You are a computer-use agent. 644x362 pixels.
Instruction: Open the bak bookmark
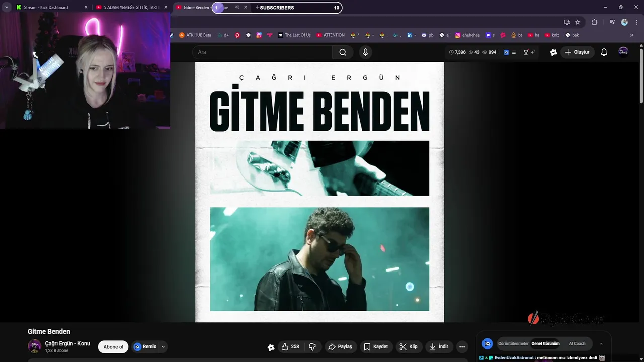[x=572, y=35]
